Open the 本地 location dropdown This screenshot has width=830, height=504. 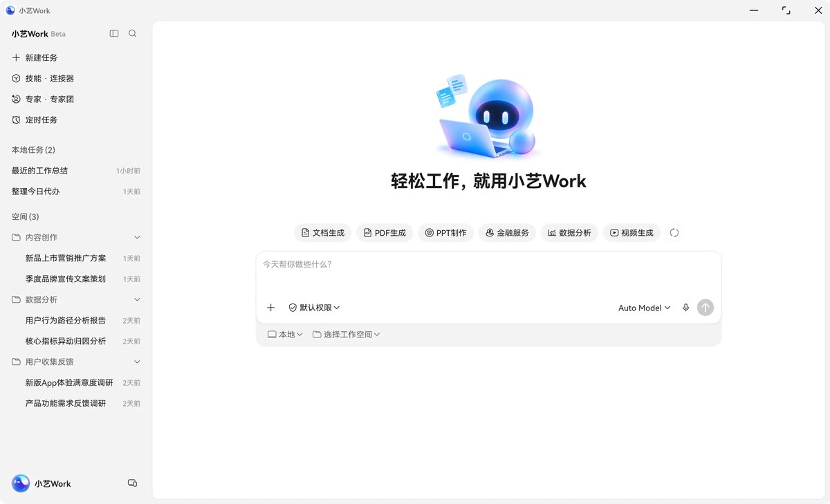coord(285,335)
